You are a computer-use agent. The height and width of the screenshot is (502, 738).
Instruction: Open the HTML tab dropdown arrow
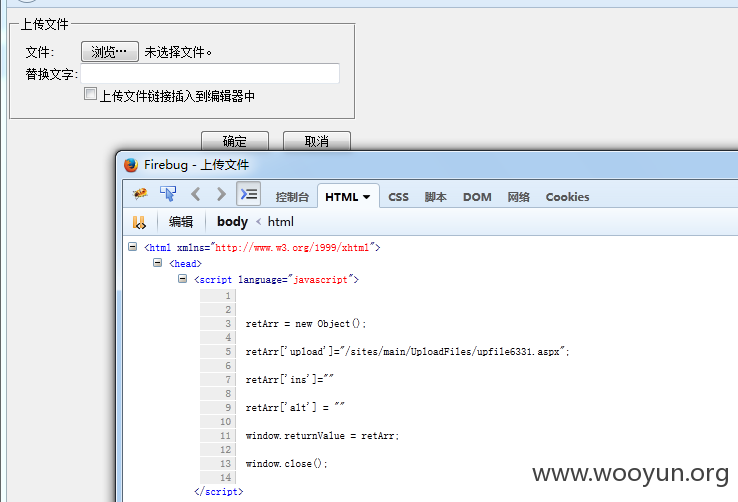pos(366,197)
